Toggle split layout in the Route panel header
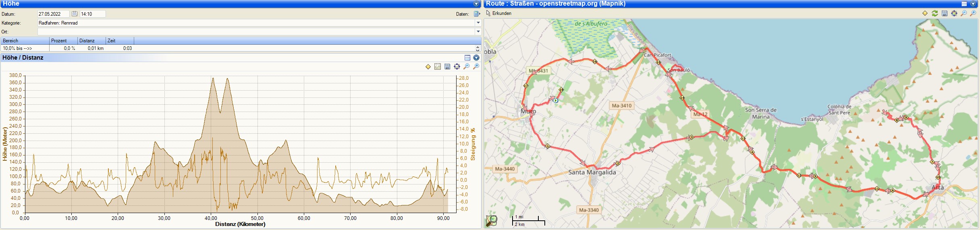The image size is (980, 230). [x=964, y=4]
